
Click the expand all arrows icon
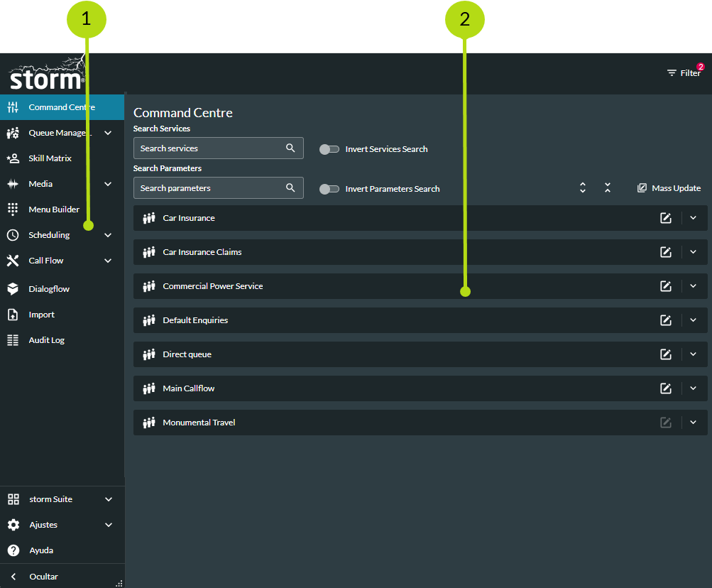pyautogui.click(x=583, y=187)
